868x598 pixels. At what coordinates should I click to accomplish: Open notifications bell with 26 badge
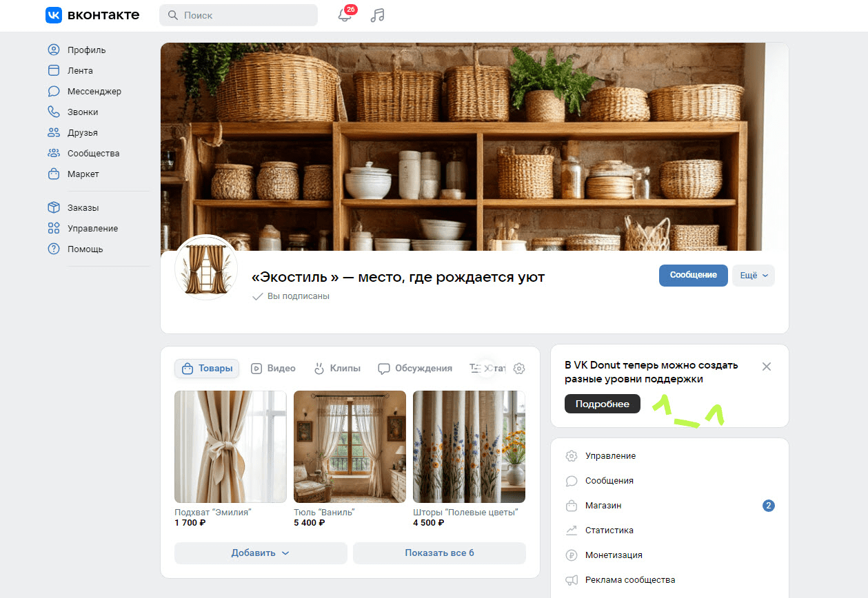(x=345, y=15)
